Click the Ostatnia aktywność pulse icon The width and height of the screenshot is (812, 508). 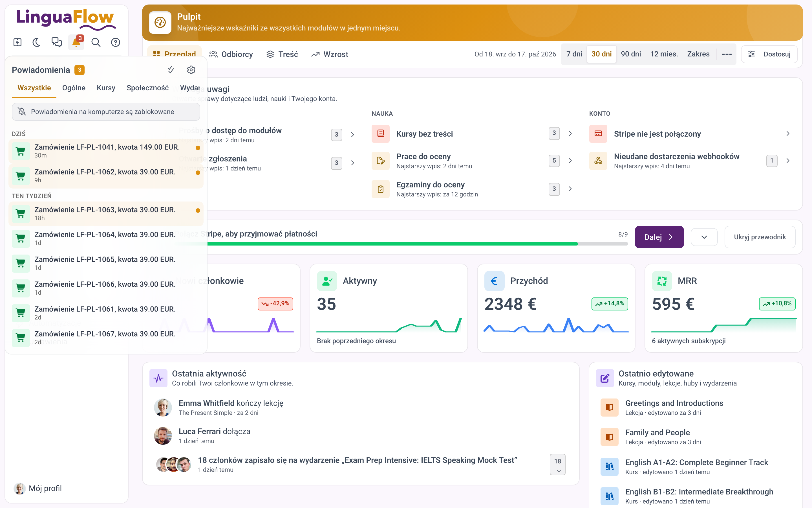[x=158, y=378]
